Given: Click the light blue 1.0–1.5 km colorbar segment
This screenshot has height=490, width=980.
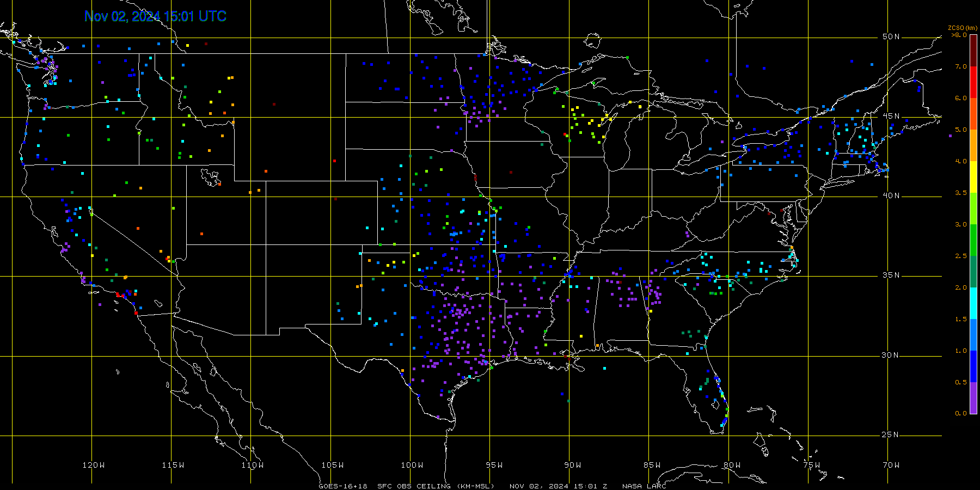Looking at the screenshot, I should tap(973, 335).
